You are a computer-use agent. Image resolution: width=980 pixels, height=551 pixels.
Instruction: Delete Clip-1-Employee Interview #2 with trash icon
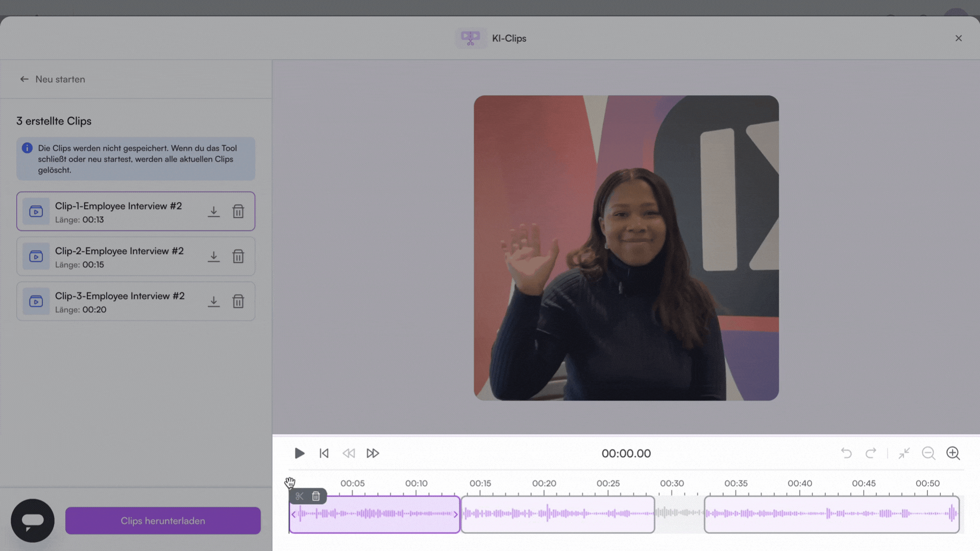point(238,211)
